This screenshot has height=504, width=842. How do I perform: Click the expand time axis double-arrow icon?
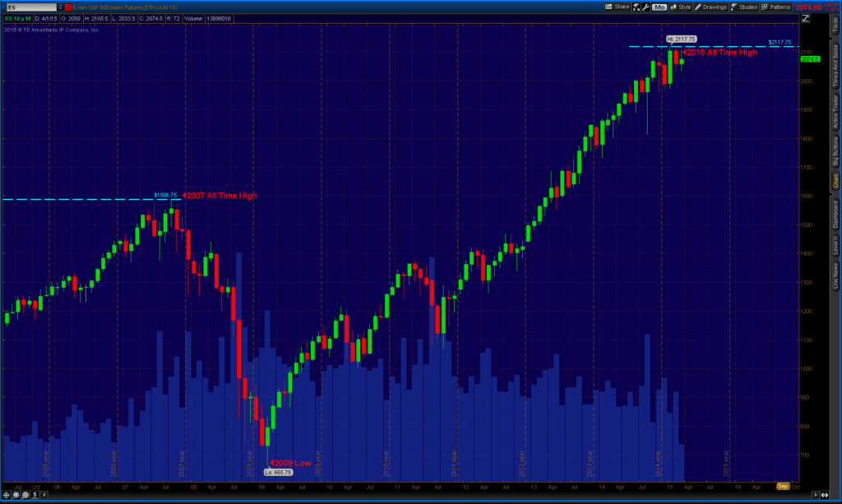(x=824, y=495)
